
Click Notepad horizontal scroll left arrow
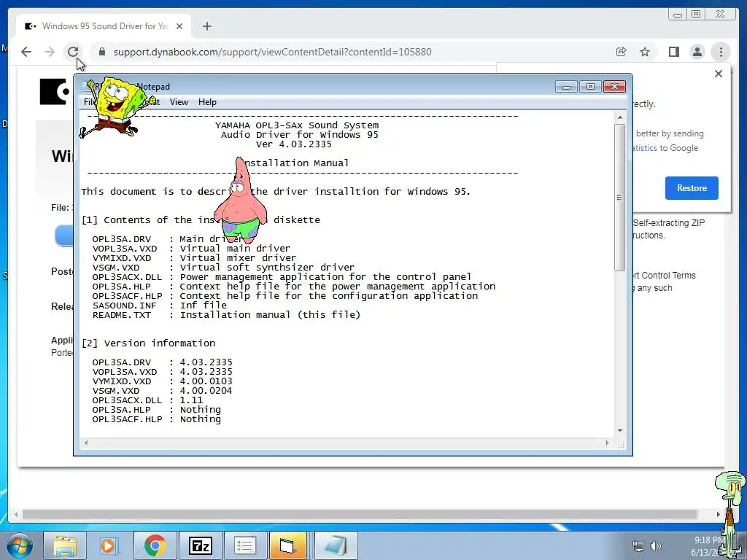pos(86,443)
